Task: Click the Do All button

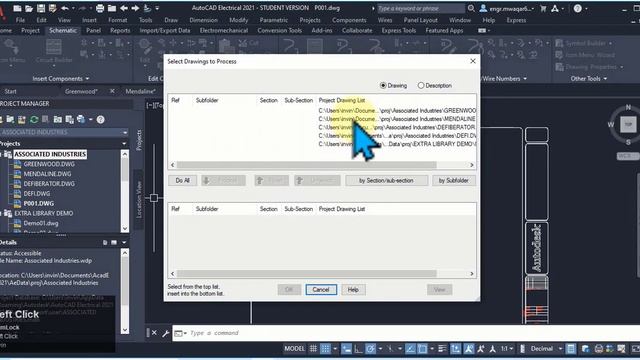Action: (182, 180)
